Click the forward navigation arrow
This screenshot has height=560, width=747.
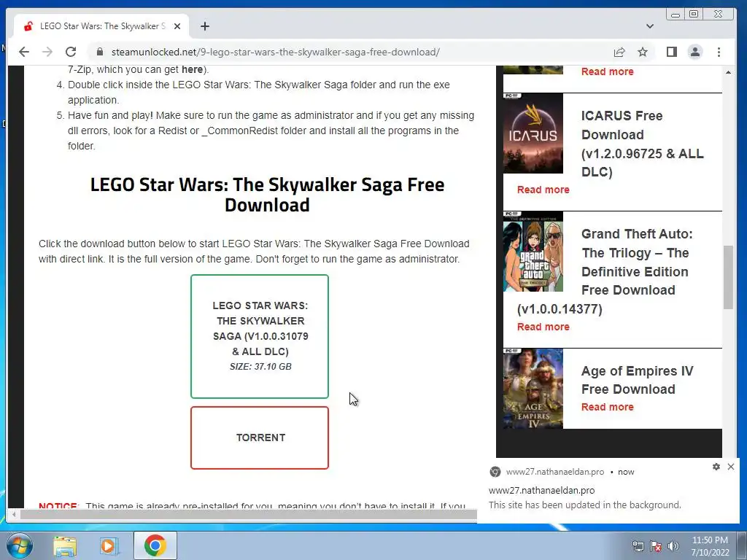(x=47, y=52)
